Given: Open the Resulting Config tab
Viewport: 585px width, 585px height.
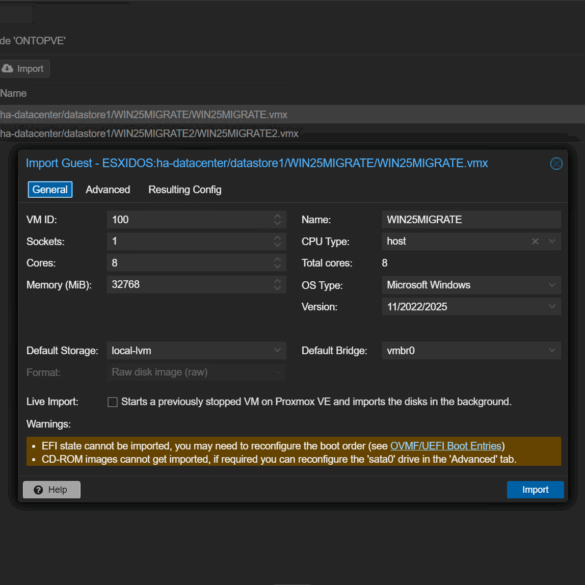Looking at the screenshot, I should tap(185, 190).
